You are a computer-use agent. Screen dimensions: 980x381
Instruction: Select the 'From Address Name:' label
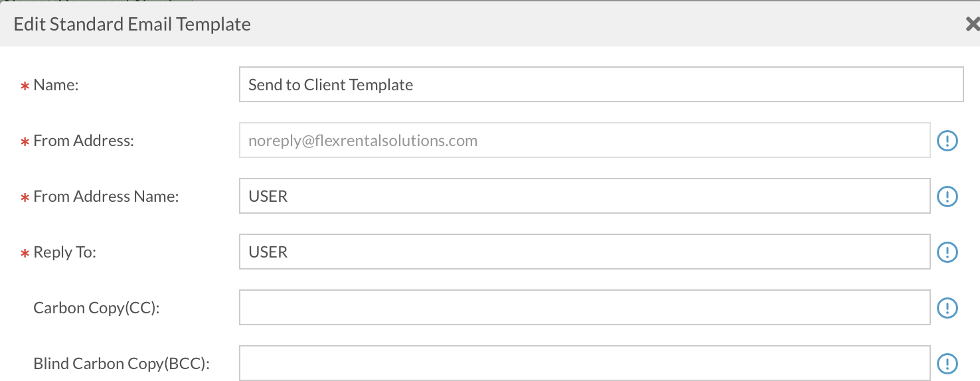(x=106, y=196)
